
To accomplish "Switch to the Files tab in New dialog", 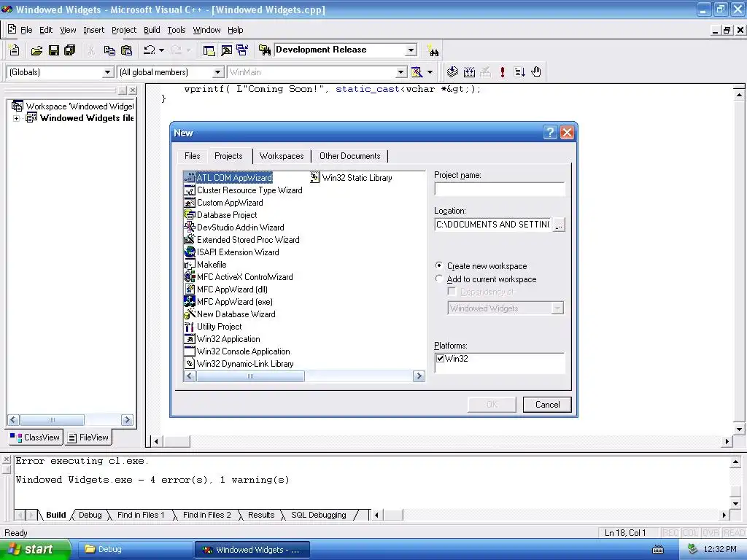I will (192, 156).
